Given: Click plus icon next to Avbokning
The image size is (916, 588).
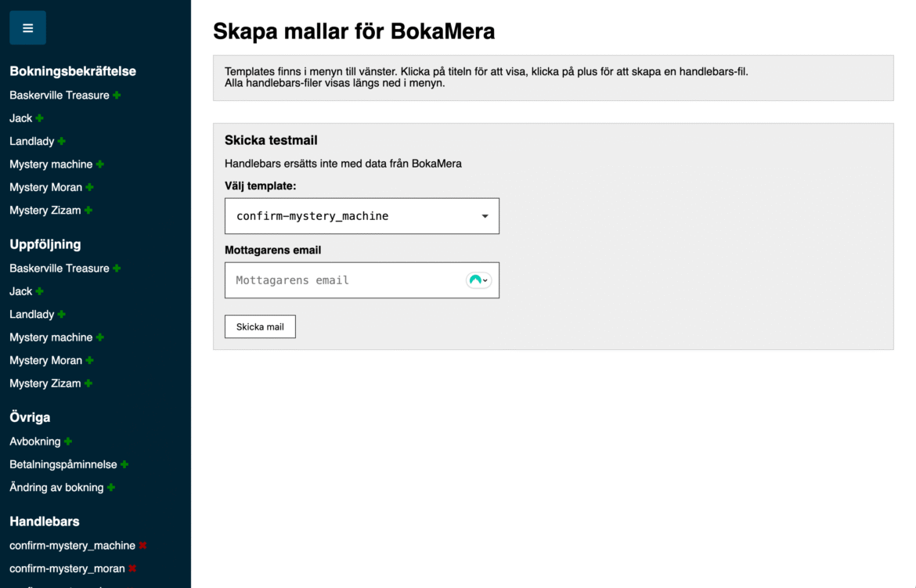Looking at the screenshot, I should (68, 442).
